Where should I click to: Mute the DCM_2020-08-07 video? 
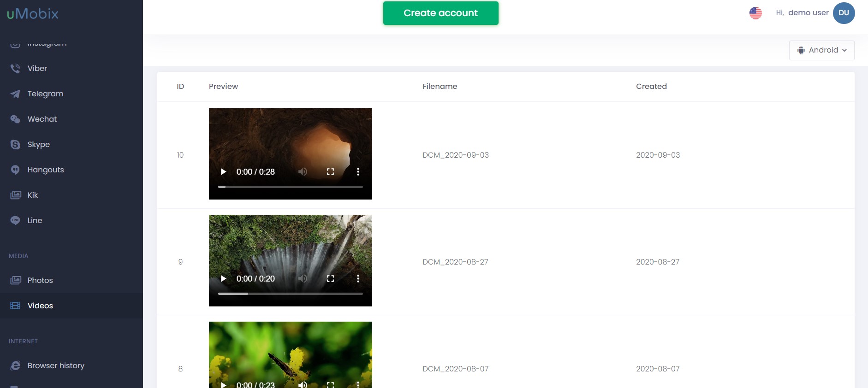pos(303,384)
